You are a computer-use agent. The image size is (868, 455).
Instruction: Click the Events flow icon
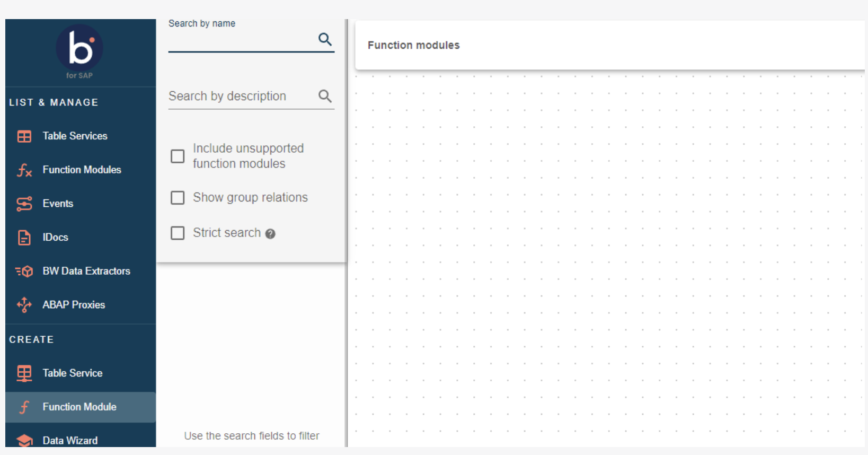24,204
